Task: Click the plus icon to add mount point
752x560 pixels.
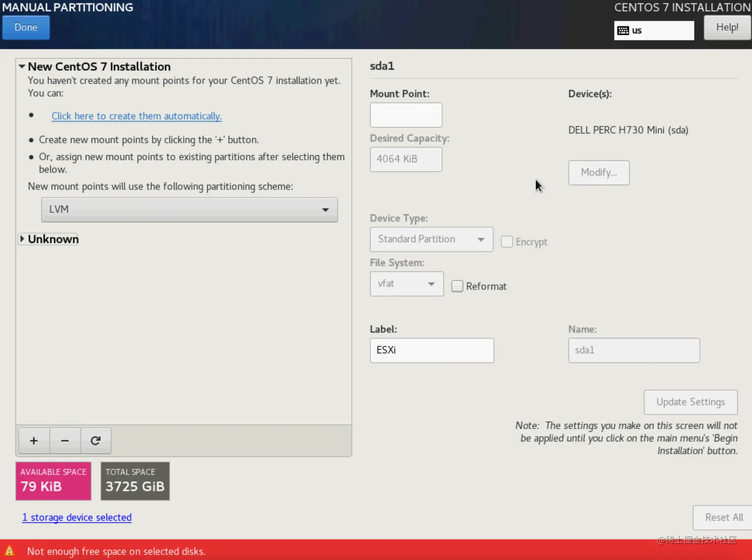Action: pos(34,441)
